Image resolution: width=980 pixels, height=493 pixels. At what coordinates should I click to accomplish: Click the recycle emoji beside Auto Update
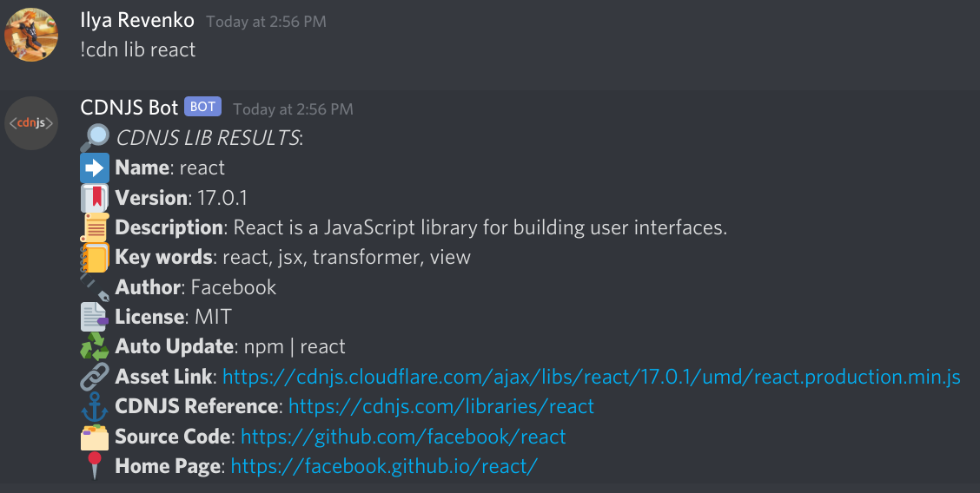pyautogui.click(x=95, y=346)
